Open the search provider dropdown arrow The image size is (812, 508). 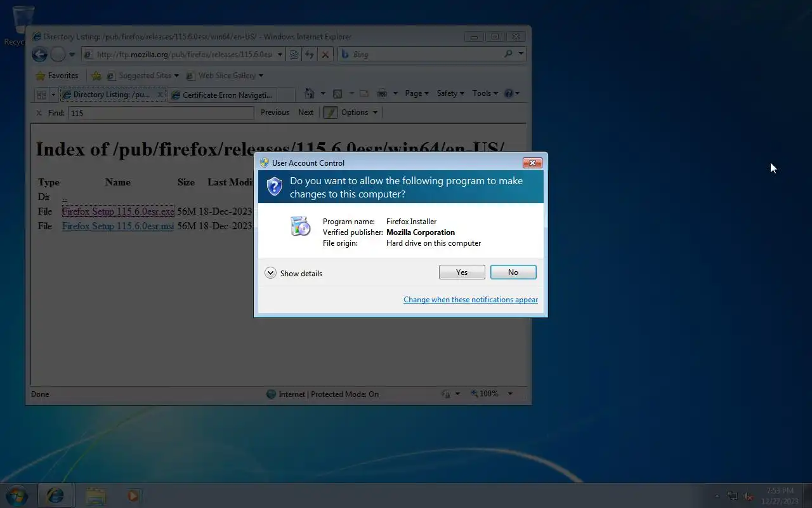point(521,55)
